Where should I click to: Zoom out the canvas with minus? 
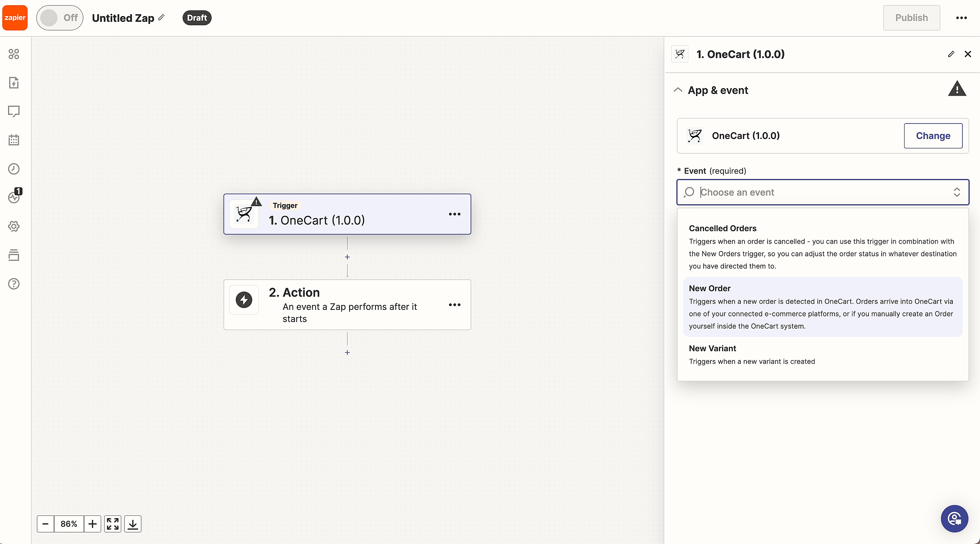[45, 524]
